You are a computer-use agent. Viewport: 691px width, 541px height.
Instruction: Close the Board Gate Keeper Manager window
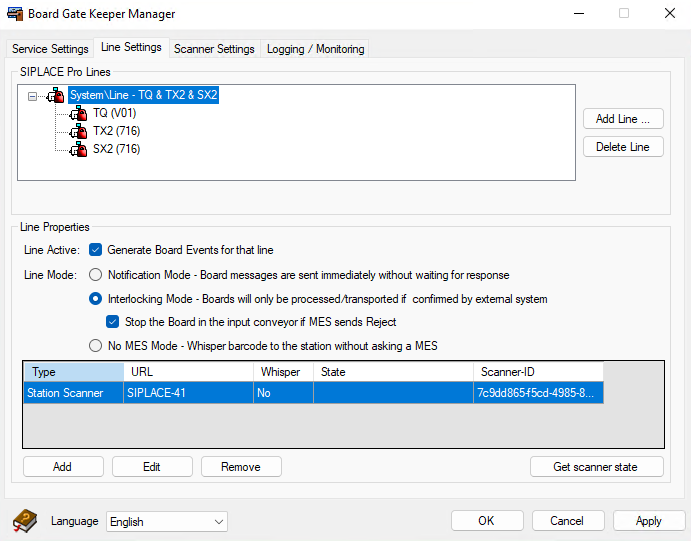click(670, 13)
